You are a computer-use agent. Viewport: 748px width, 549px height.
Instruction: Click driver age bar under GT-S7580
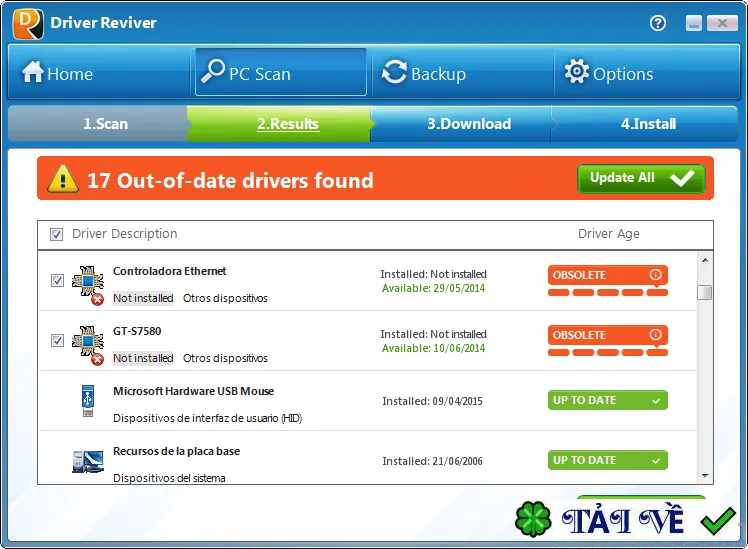[x=607, y=352]
